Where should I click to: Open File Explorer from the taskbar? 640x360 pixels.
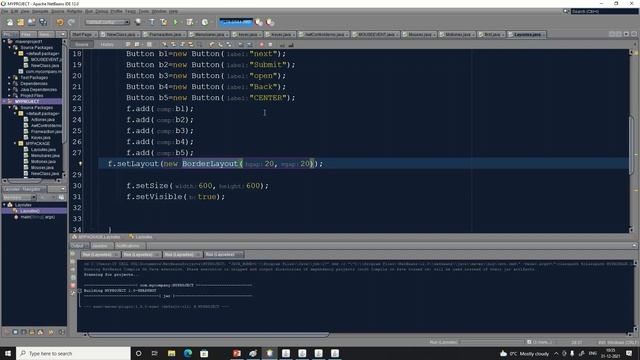(171, 353)
